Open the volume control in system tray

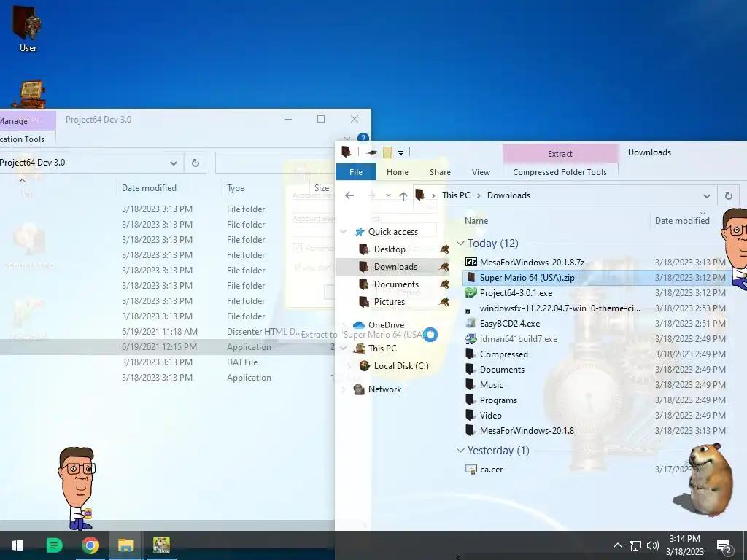pyautogui.click(x=652, y=545)
